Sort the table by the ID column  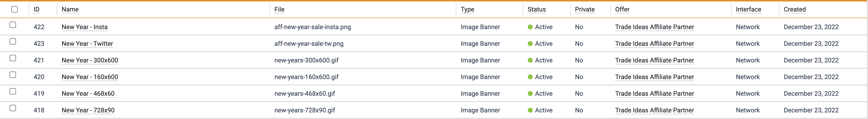pos(36,9)
